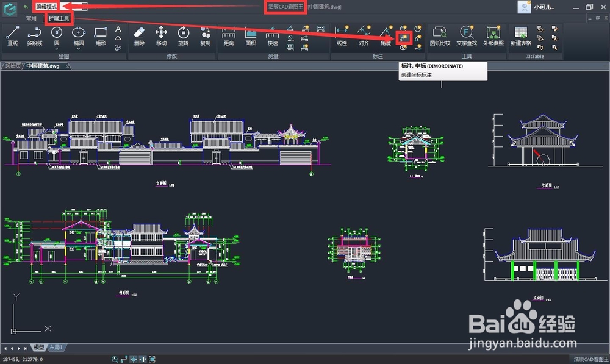Screen dimensions: 610x364
Task: Expand the 圆 circle dropdown arrow
Action: tap(57, 49)
